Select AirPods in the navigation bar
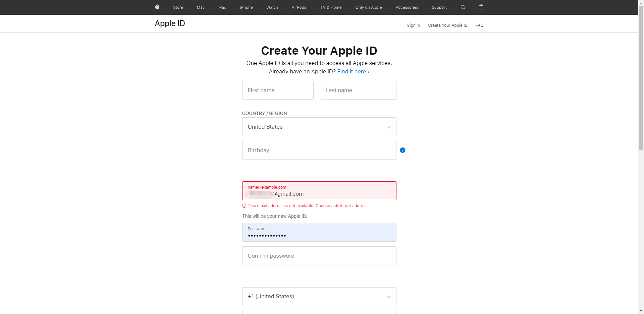Image resolution: width=644 pixels, height=314 pixels. 299,7
